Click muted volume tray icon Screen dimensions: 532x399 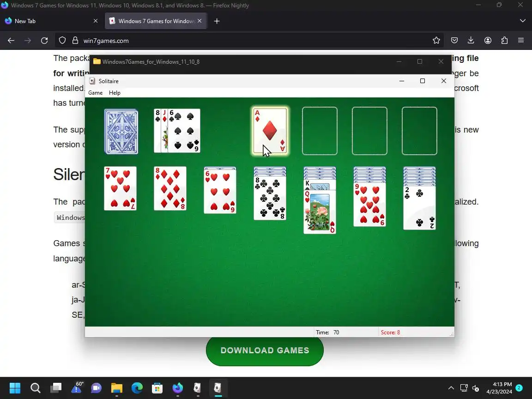click(476, 388)
